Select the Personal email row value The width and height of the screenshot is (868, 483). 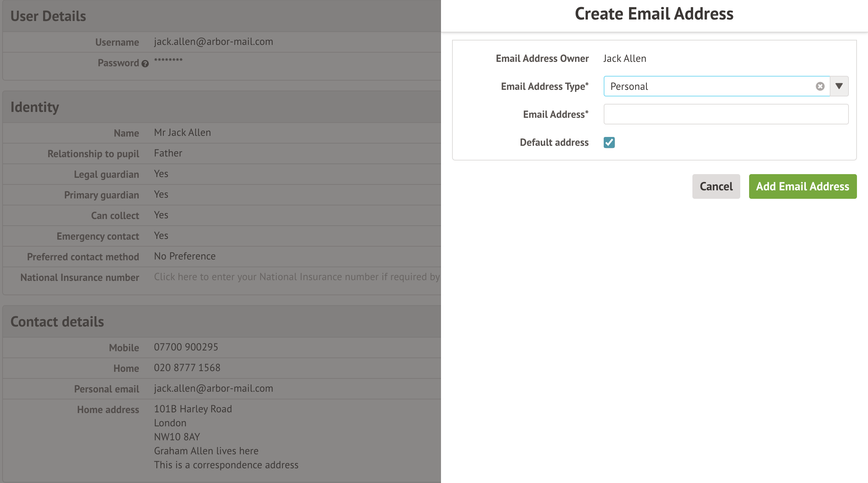213,388
